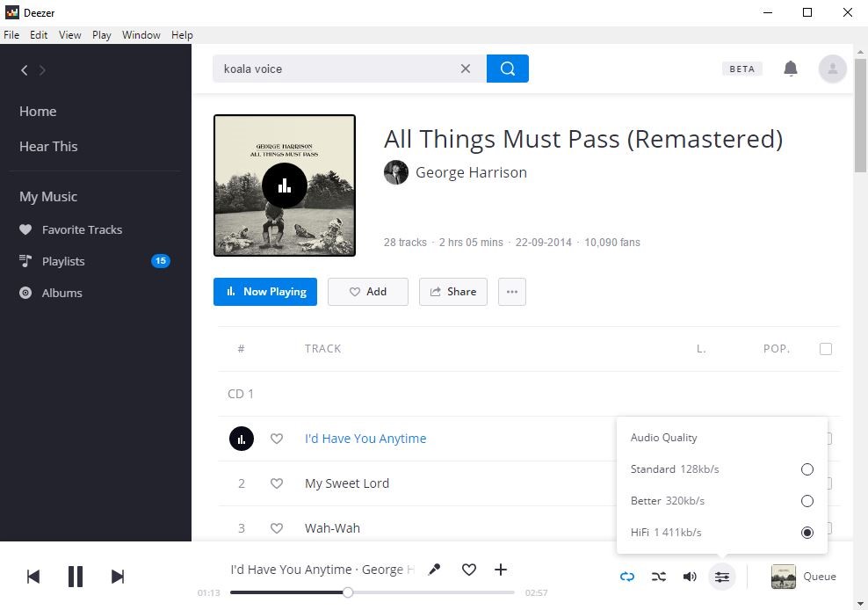Favorite My Sweet Lord with its heart

pos(277,483)
